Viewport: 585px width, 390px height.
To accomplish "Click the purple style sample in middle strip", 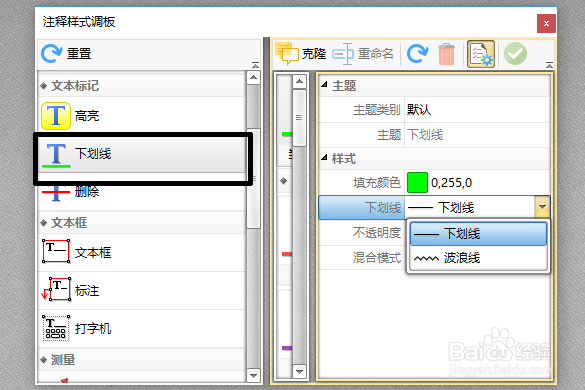I will click(287, 348).
